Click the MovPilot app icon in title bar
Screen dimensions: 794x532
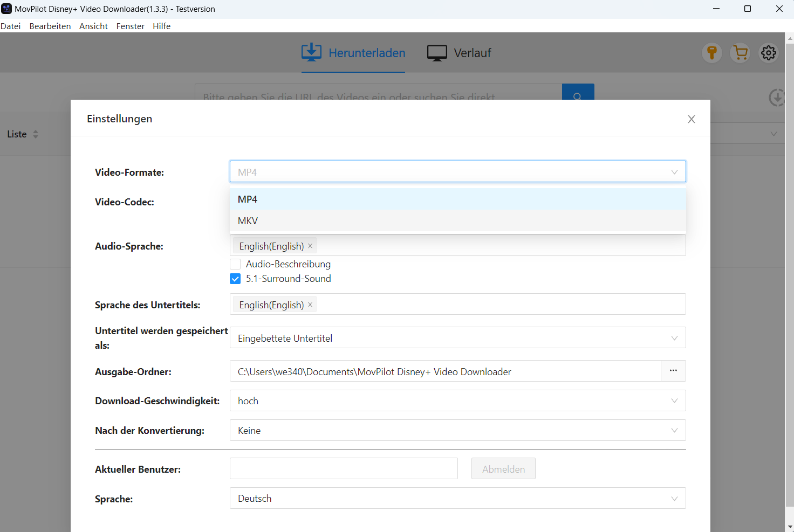point(6,9)
